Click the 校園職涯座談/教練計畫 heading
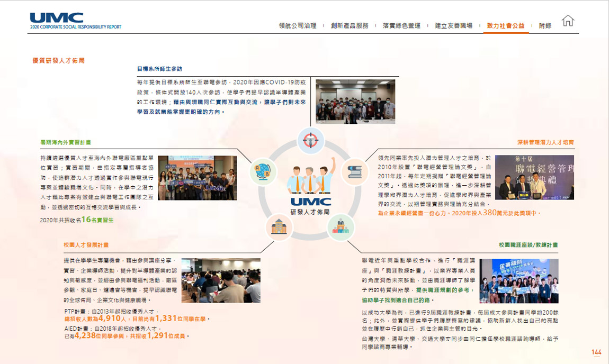 pyautogui.click(x=528, y=245)
